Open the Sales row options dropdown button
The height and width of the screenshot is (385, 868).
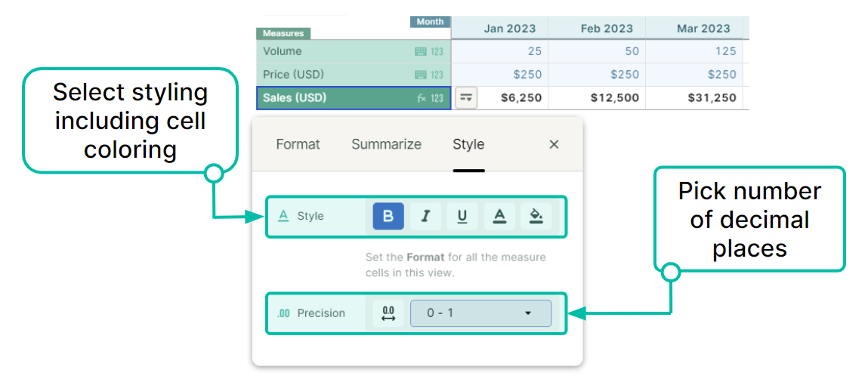[467, 98]
